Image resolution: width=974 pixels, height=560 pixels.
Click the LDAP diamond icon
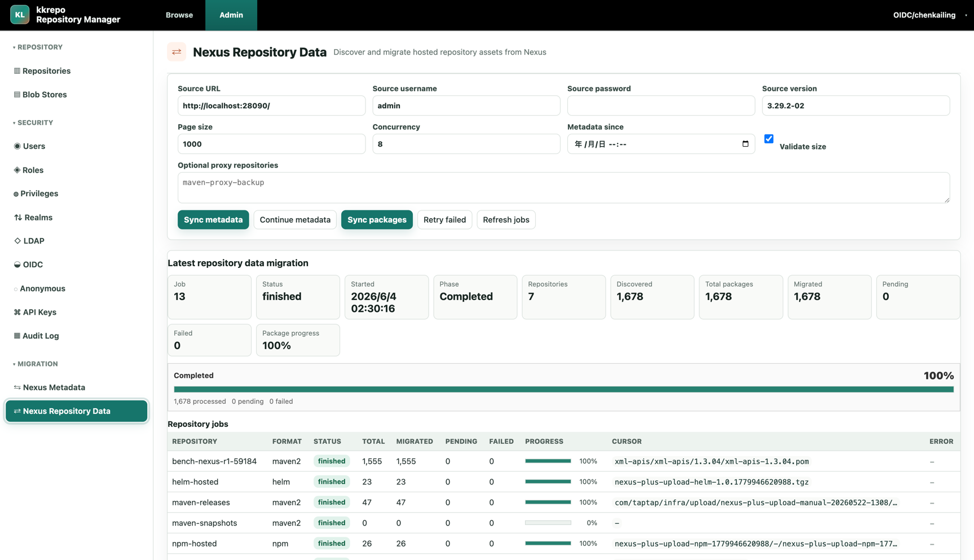pyautogui.click(x=17, y=241)
